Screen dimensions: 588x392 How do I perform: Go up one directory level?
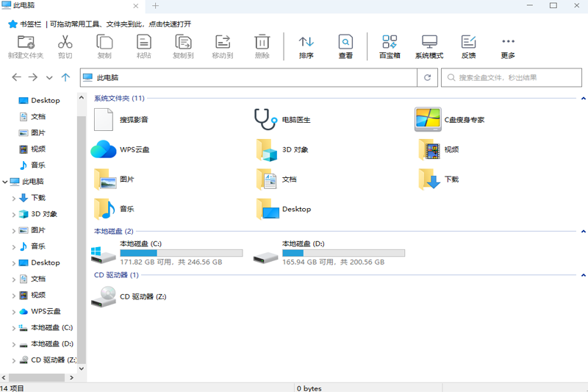coord(66,77)
